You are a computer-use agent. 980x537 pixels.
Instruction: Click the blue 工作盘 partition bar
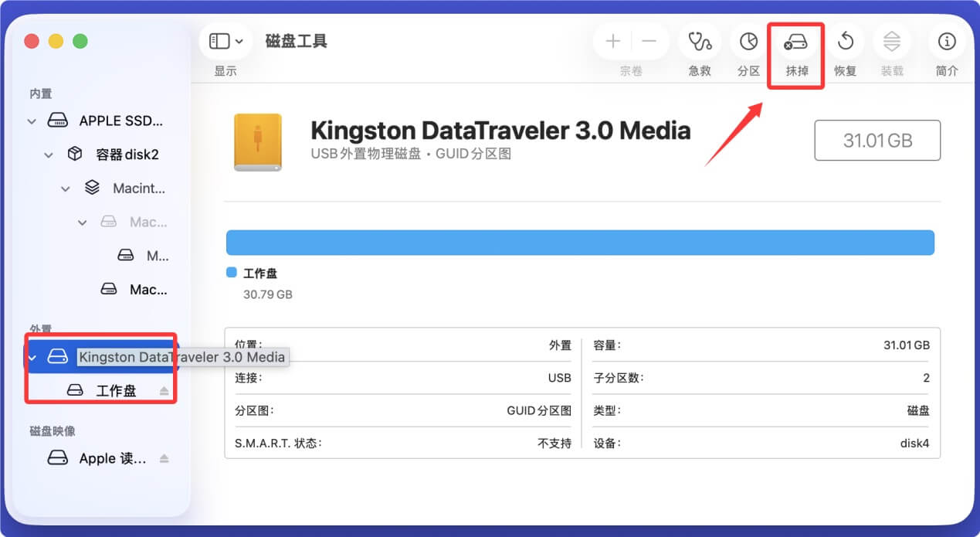point(579,243)
